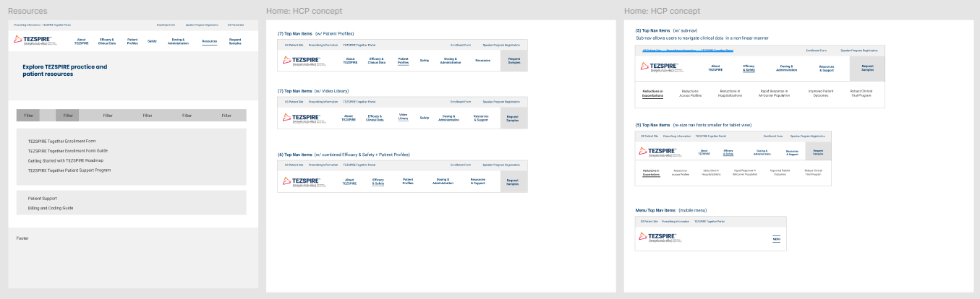The height and width of the screenshot is (299, 980).
Task: Click Explore TEZSPIRE practice and patient resources heading
Action: point(64,70)
